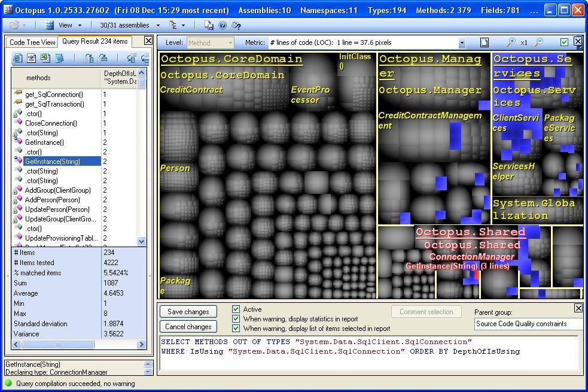Image resolution: width=588 pixels, height=392 pixels.
Task: Toggle the green checkmark box in metric bar
Action: [564, 42]
